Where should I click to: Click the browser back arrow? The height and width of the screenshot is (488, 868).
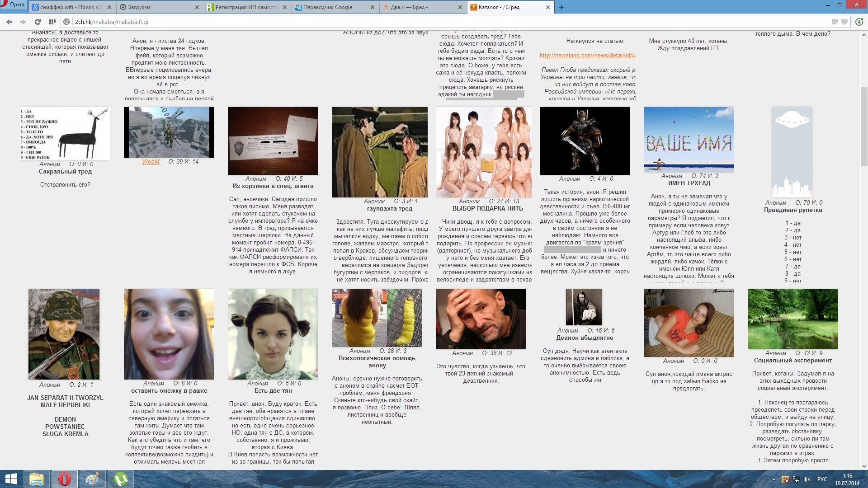[x=9, y=22]
